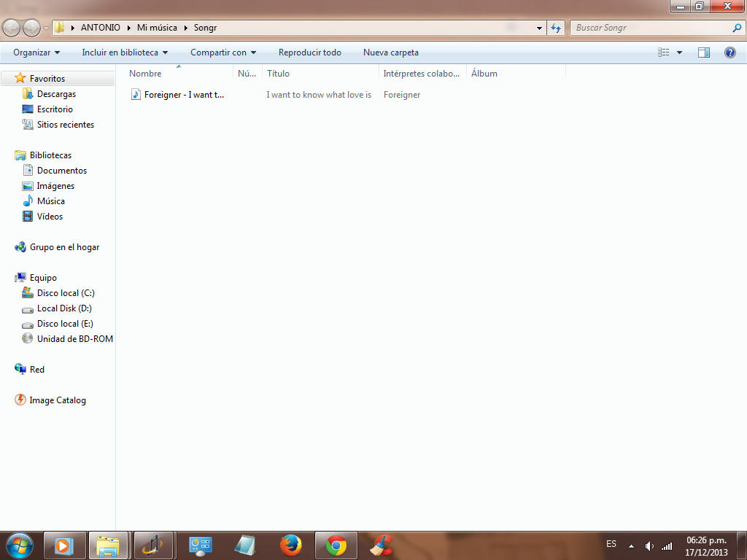The image size is (747, 560).
Task: Click inside the Buscar Songr search field
Action: tap(649, 28)
